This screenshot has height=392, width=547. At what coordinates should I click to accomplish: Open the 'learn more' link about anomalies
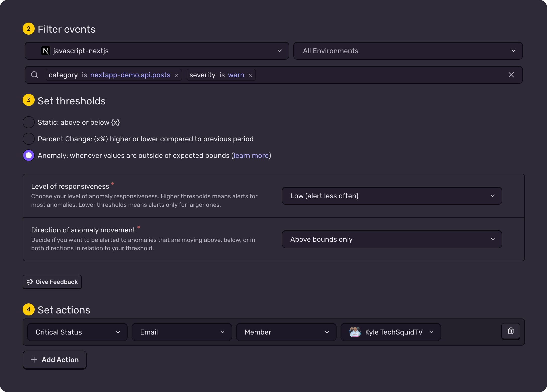pyautogui.click(x=251, y=155)
